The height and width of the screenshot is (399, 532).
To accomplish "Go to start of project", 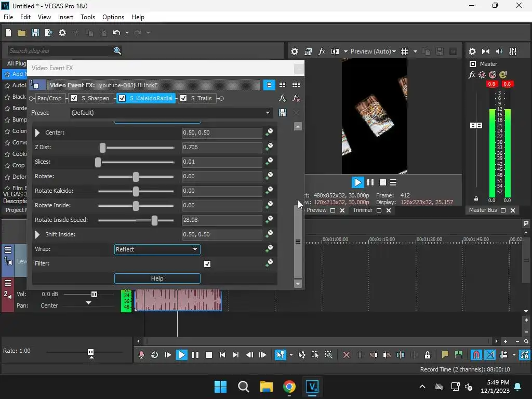I will pos(222,355).
